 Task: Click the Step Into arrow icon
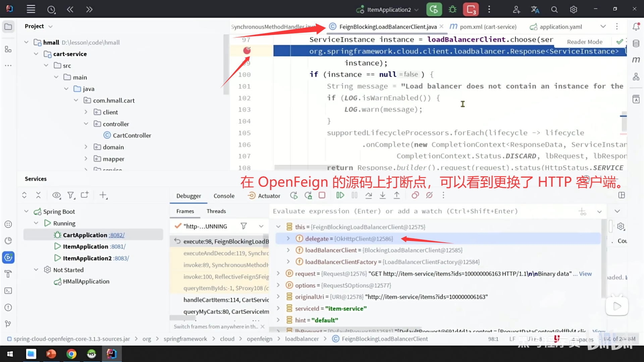pos(383,195)
